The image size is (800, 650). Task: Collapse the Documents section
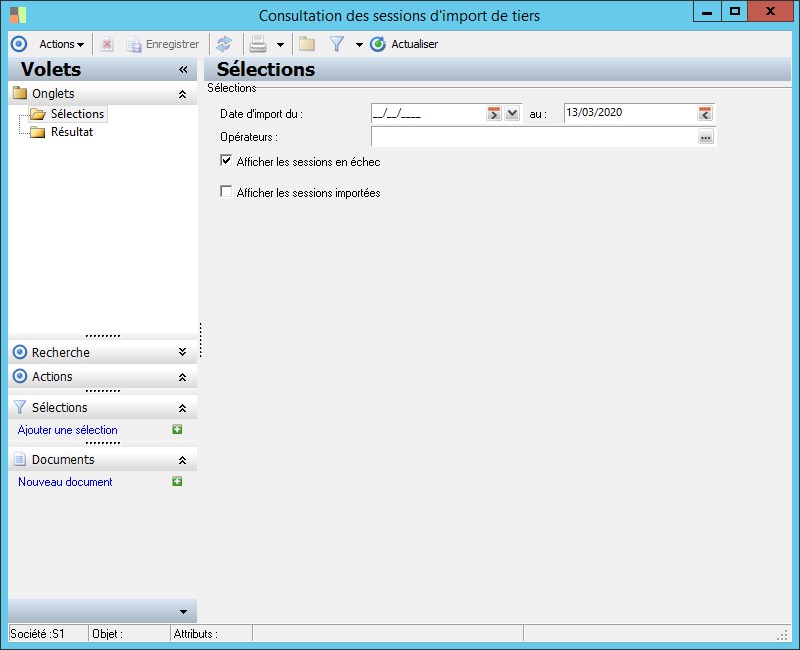tap(182, 460)
